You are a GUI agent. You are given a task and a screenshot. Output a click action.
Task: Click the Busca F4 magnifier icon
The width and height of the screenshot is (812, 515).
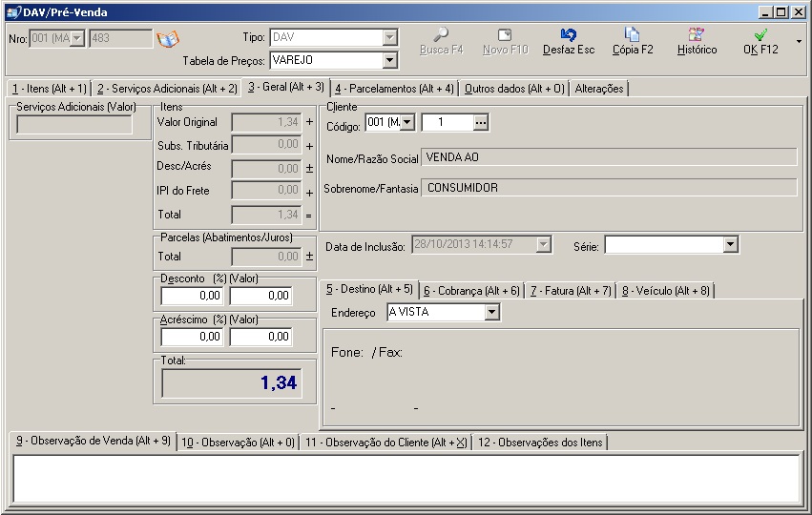coord(441,35)
